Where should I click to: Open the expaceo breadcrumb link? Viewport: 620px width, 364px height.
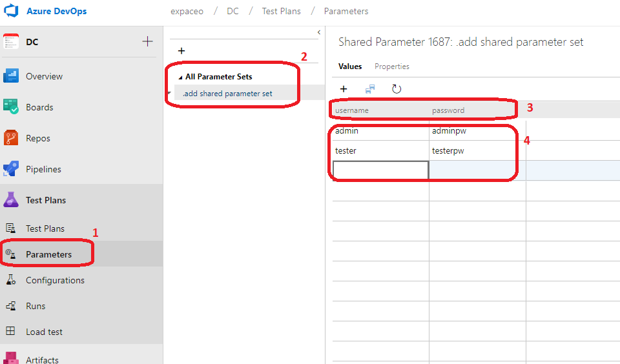(x=187, y=11)
